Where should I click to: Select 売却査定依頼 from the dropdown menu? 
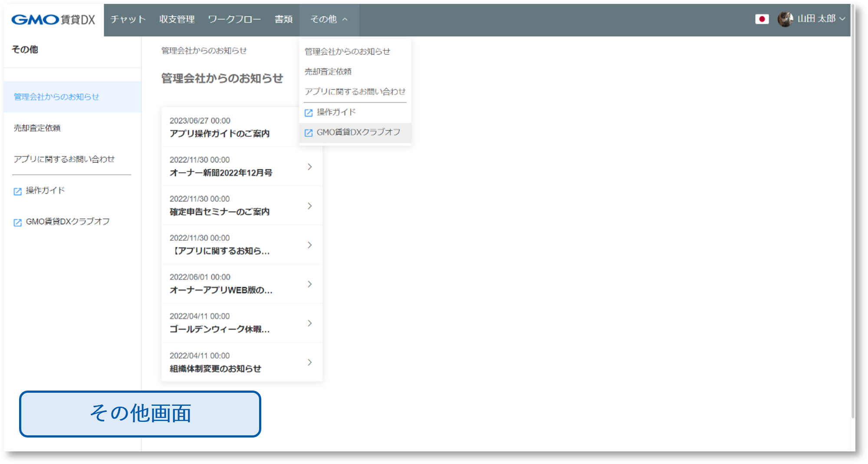(329, 71)
